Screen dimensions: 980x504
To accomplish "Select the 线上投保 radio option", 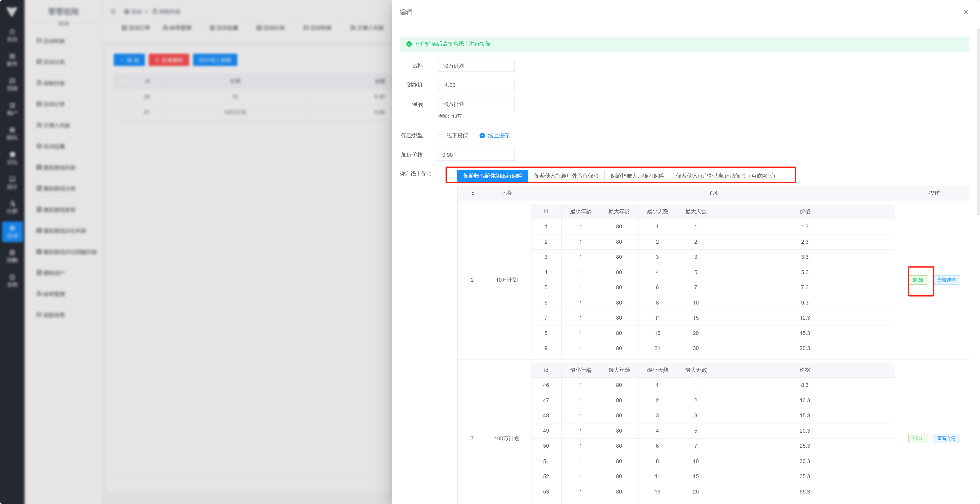I will (x=482, y=136).
